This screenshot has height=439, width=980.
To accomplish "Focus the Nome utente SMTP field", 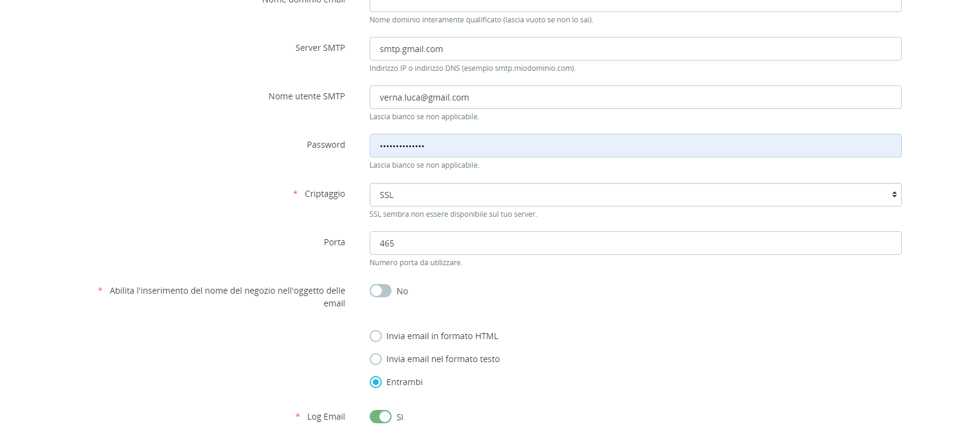I will coord(635,97).
